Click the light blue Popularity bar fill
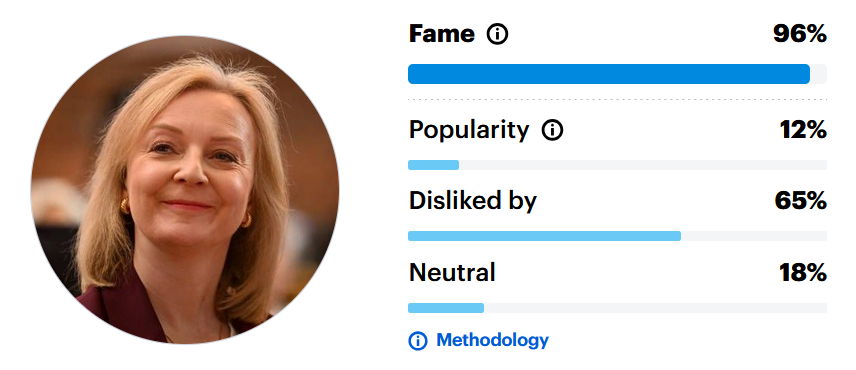The width and height of the screenshot is (856, 370). 433,165
